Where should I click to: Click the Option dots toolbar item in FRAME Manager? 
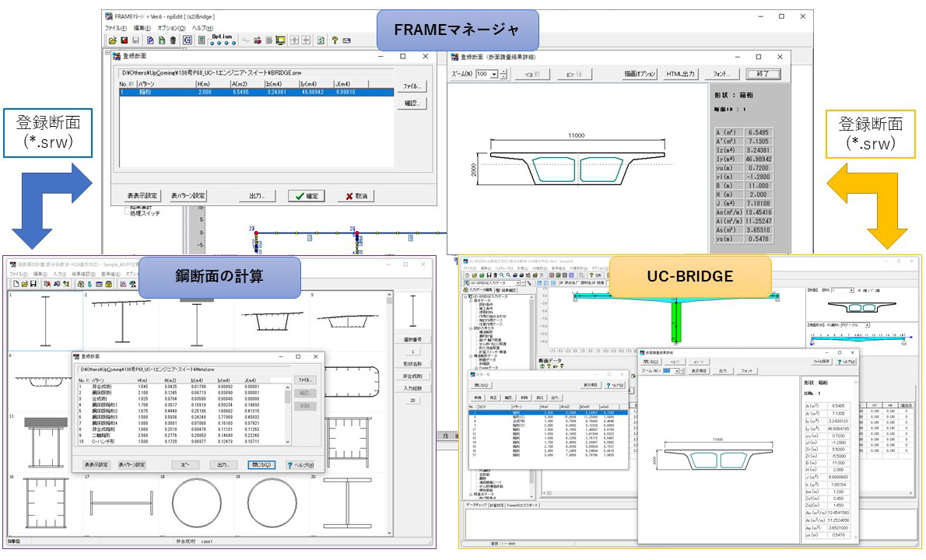pyautogui.click(x=223, y=40)
